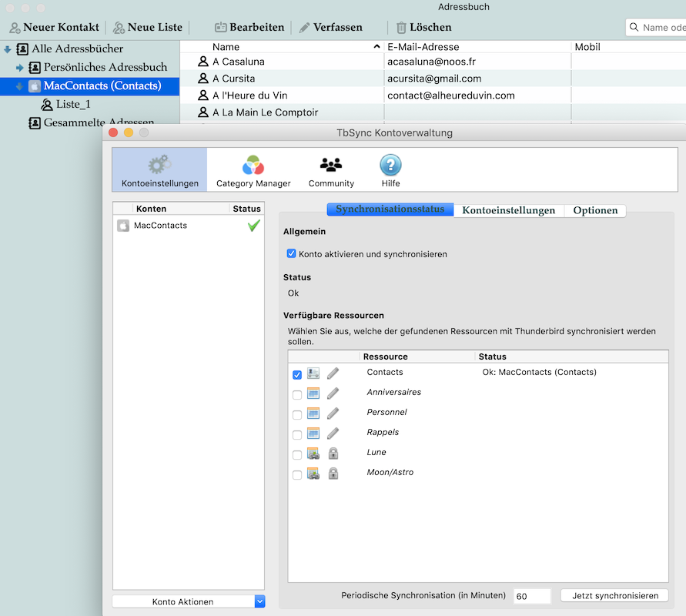Viewport: 686px width, 616px height.
Task: Click the green check status of MacContacts
Action: click(253, 226)
